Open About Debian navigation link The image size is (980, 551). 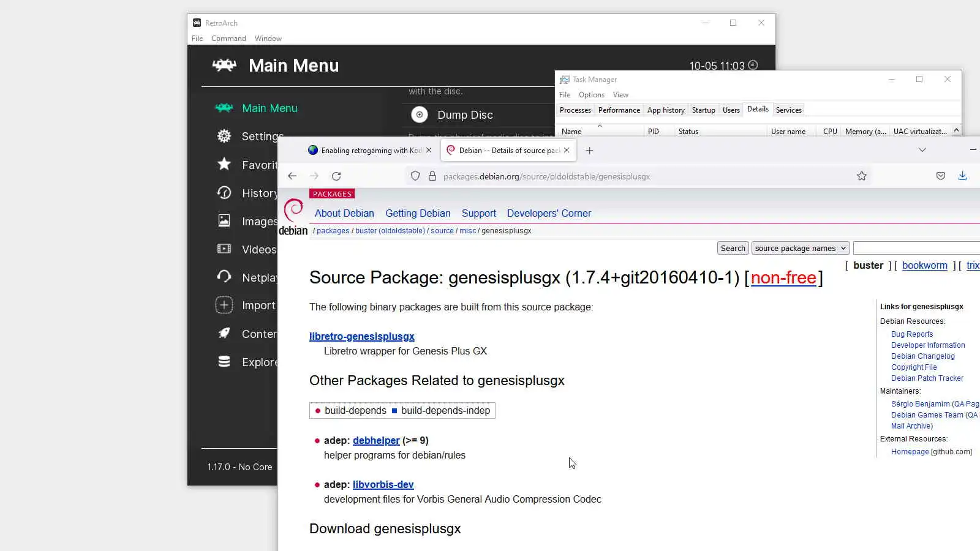pyautogui.click(x=344, y=213)
